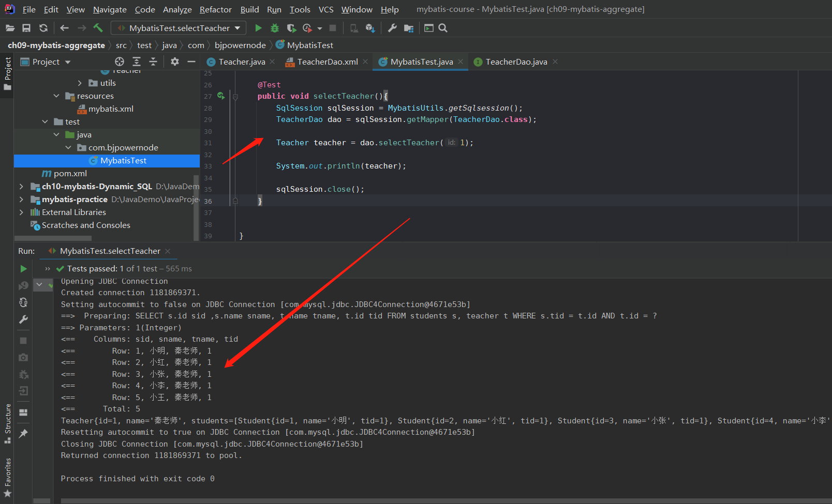Hide the Project panel with the minus icon
The width and height of the screenshot is (832, 504).
[x=191, y=62]
